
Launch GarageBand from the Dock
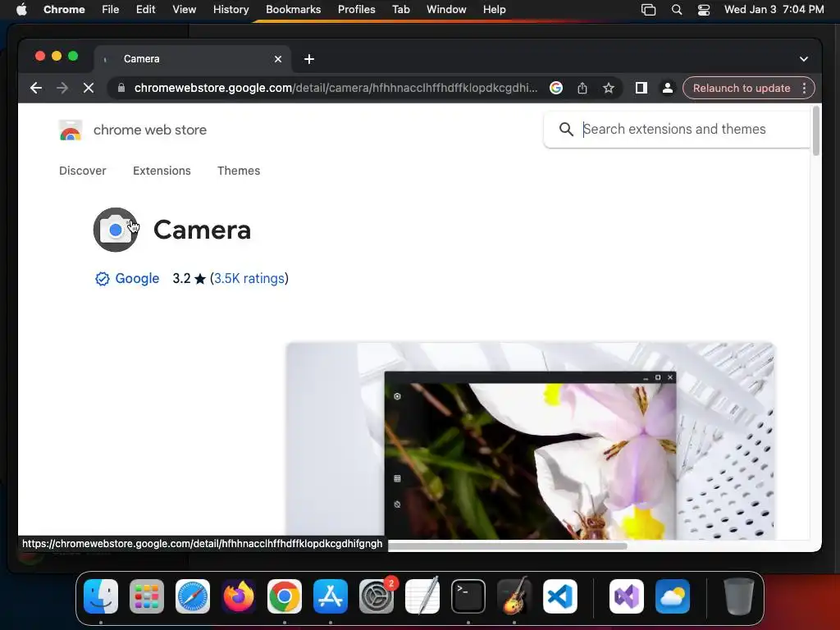pos(514,596)
